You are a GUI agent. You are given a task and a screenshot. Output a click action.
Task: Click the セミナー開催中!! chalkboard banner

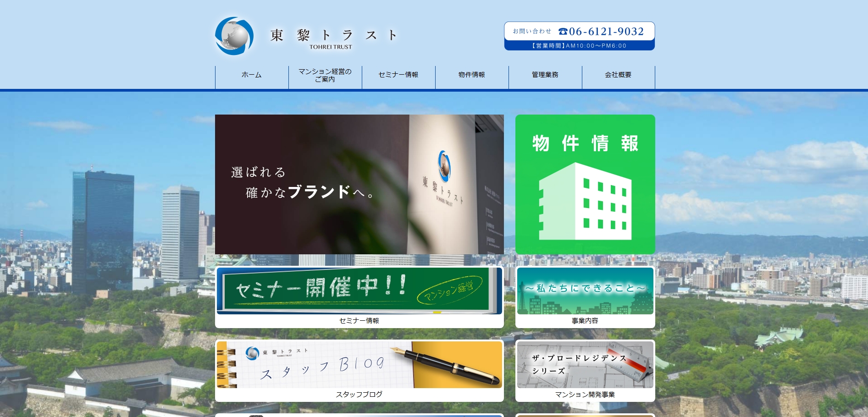pos(359,291)
